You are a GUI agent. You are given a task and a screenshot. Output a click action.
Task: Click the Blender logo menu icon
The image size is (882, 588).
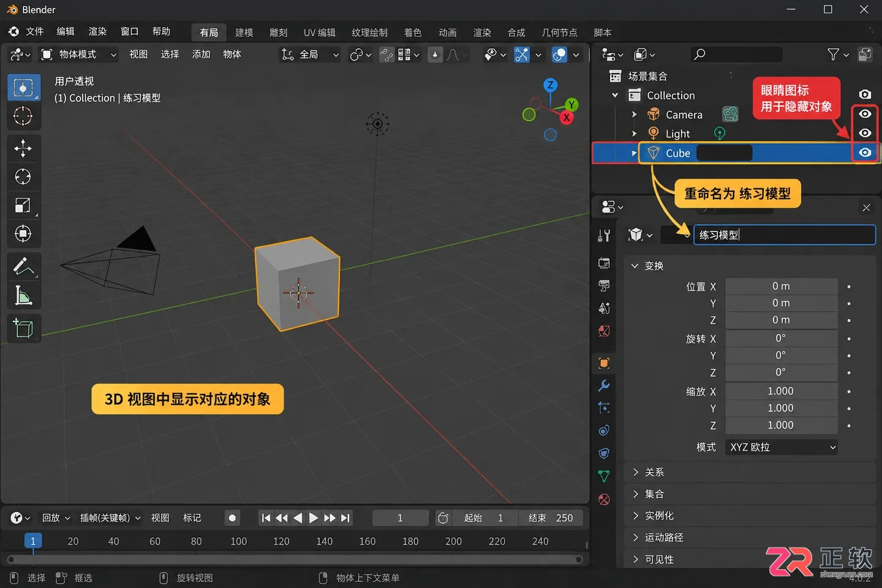point(13,31)
